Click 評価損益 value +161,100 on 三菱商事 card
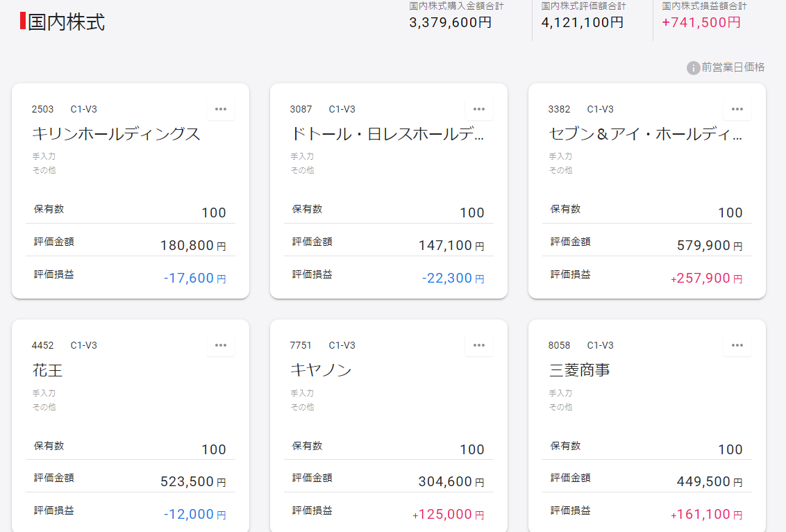 coord(701,515)
